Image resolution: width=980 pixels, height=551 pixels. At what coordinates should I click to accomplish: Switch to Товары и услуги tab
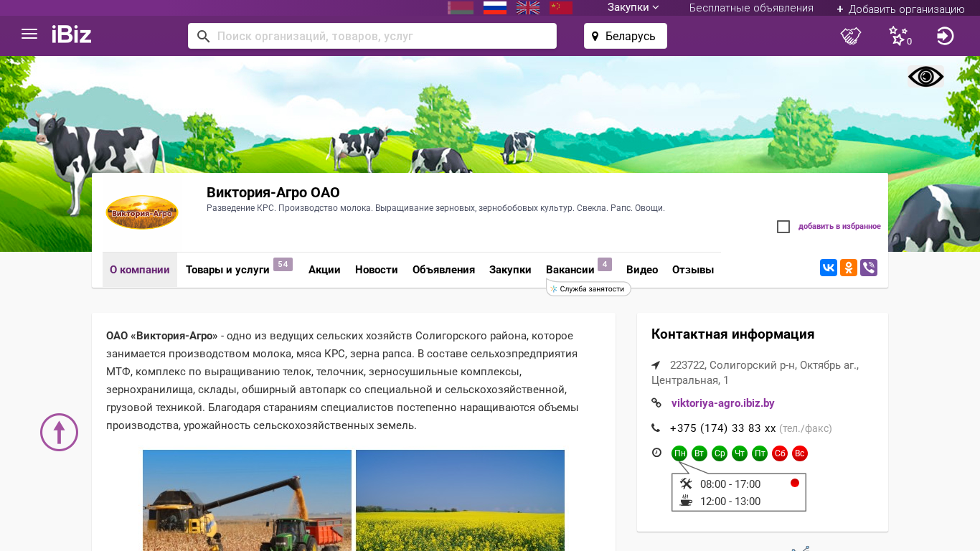pos(227,270)
